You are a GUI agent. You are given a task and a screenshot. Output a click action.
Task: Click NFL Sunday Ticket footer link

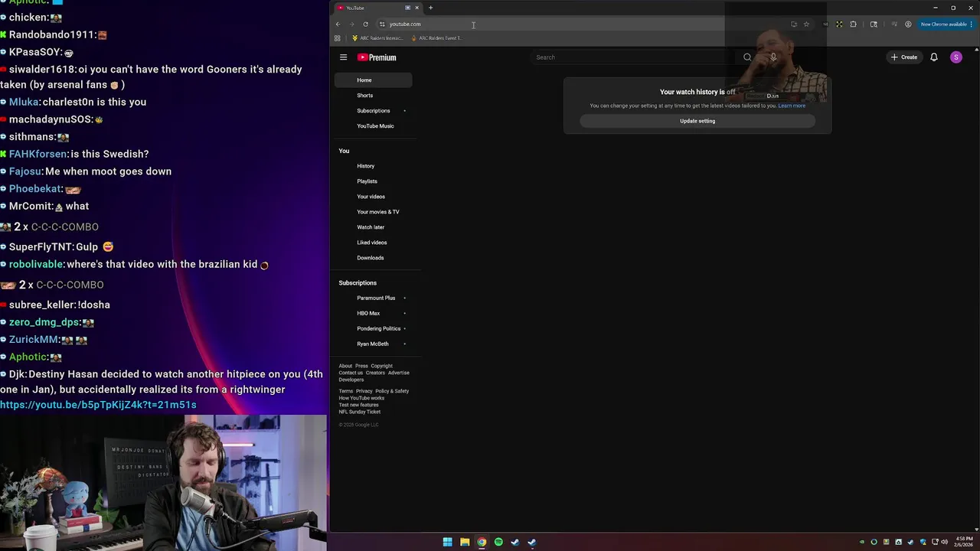359,412
